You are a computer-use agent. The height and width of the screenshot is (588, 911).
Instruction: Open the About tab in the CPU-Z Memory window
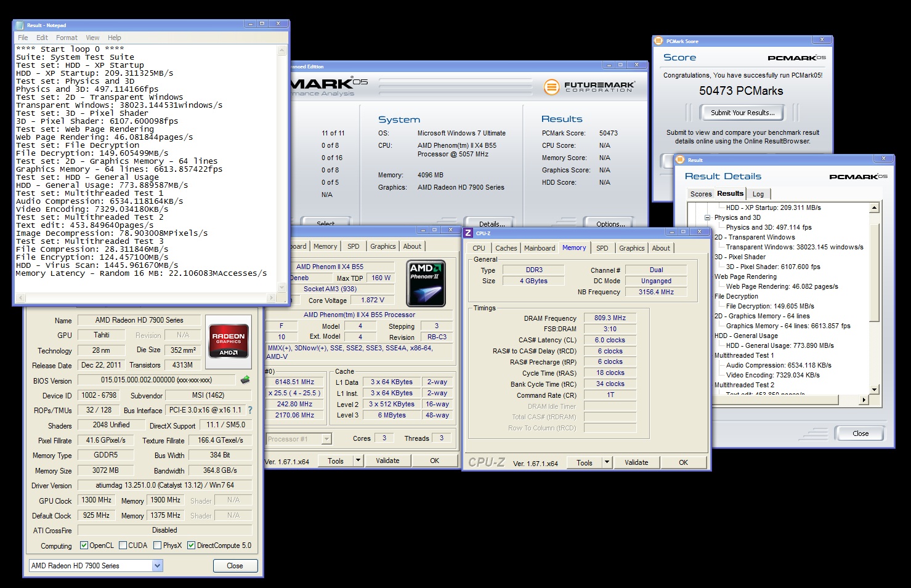pos(661,248)
